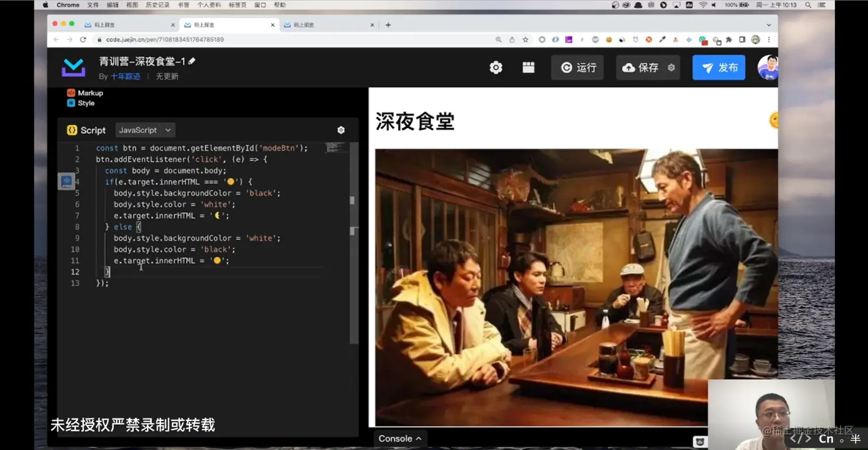Open the tab search dropdown arrow
This screenshot has width=868, height=450.
click(769, 25)
